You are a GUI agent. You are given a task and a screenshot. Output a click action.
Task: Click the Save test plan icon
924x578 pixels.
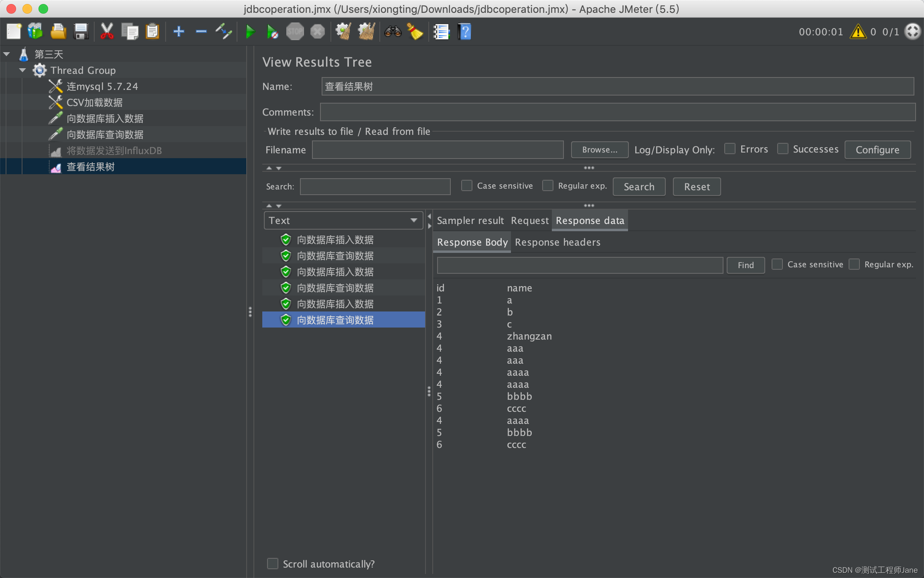80,32
